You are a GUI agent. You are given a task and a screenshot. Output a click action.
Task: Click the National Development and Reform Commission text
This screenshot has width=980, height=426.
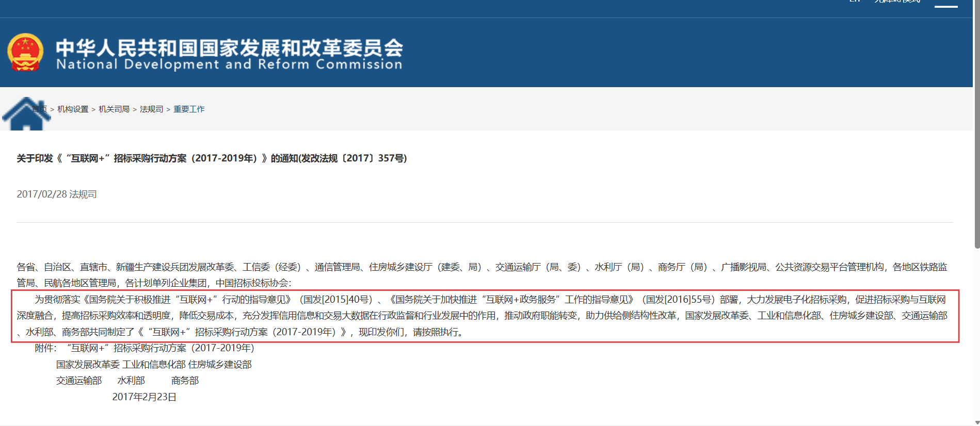click(x=229, y=64)
